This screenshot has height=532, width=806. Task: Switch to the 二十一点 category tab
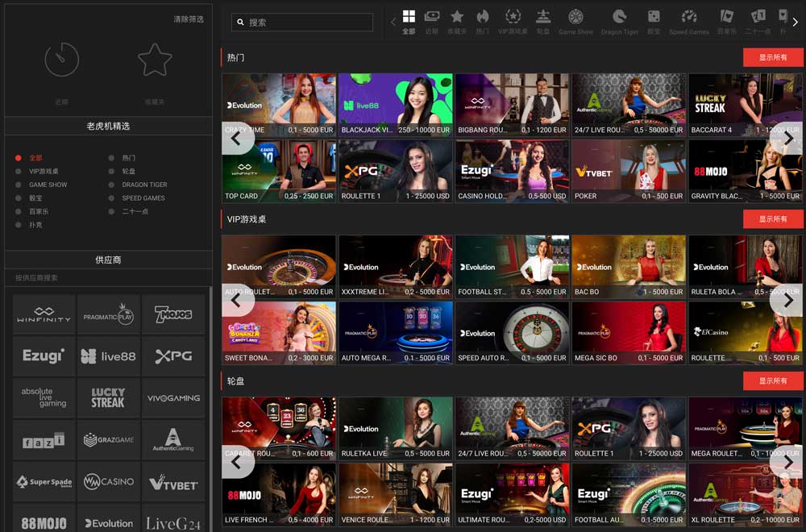click(x=758, y=16)
